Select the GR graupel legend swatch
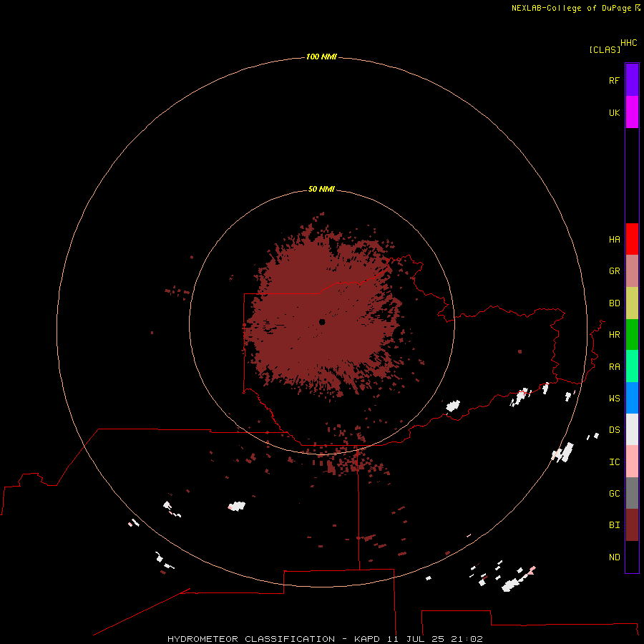This screenshot has height=644, width=644. [632, 271]
